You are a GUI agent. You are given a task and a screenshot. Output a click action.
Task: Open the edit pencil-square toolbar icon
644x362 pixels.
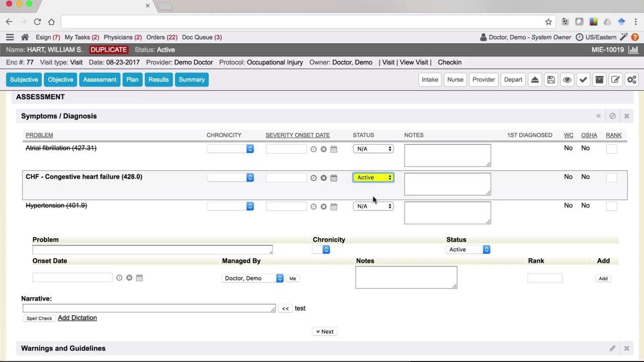tap(615, 79)
